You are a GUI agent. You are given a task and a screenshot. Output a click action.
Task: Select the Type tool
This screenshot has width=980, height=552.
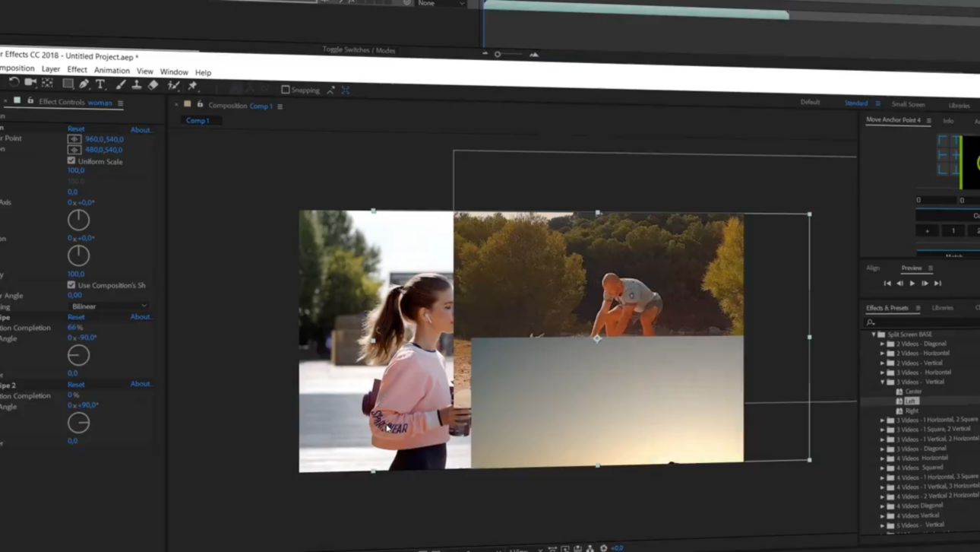100,84
